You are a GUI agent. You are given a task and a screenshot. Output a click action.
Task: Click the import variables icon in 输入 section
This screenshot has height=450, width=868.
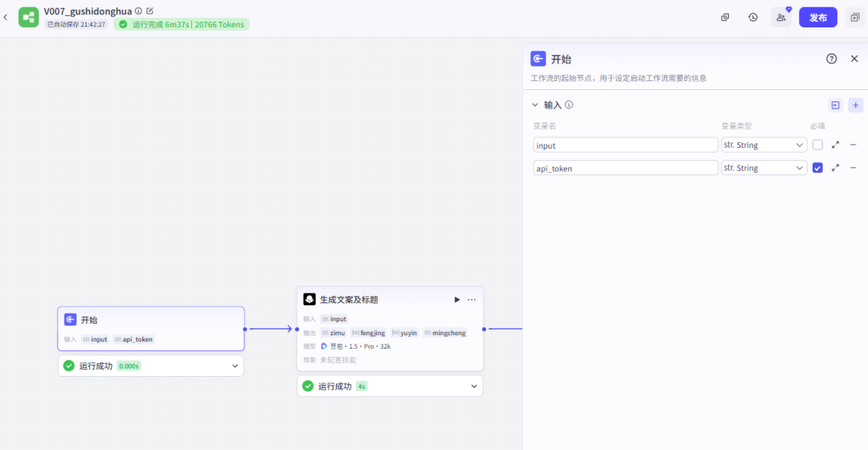pyautogui.click(x=835, y=105)
